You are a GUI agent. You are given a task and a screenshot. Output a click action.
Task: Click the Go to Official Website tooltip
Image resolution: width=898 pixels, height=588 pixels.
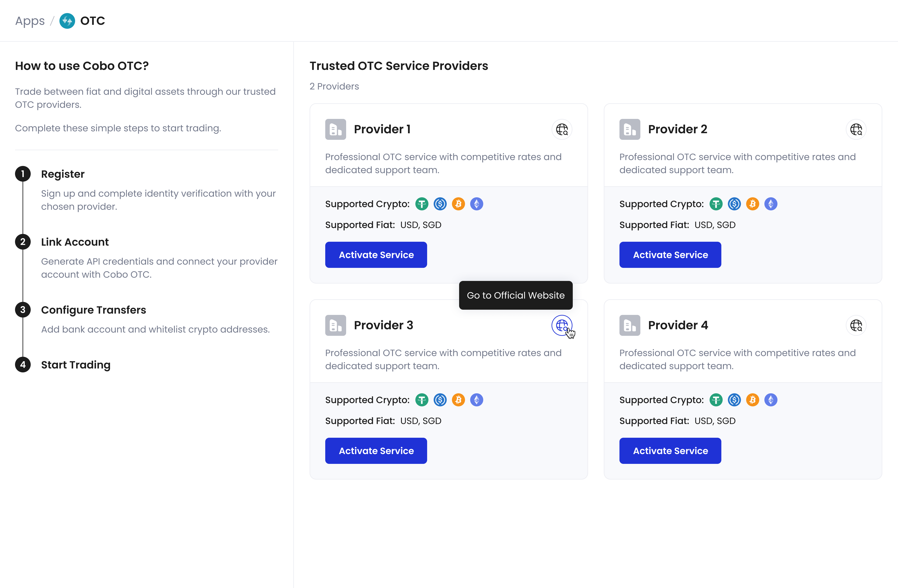pos(516,295)
